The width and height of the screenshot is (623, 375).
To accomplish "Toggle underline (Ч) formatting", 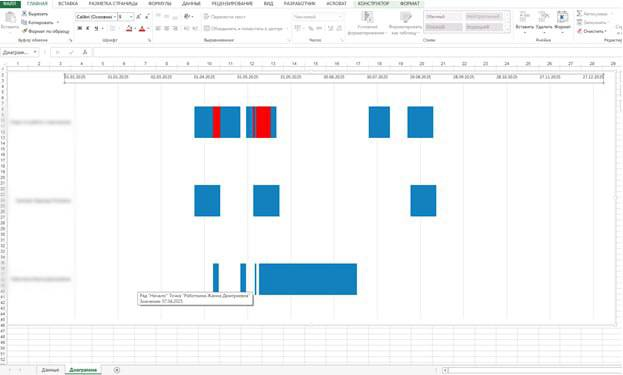I will click(x=96, y=29).
